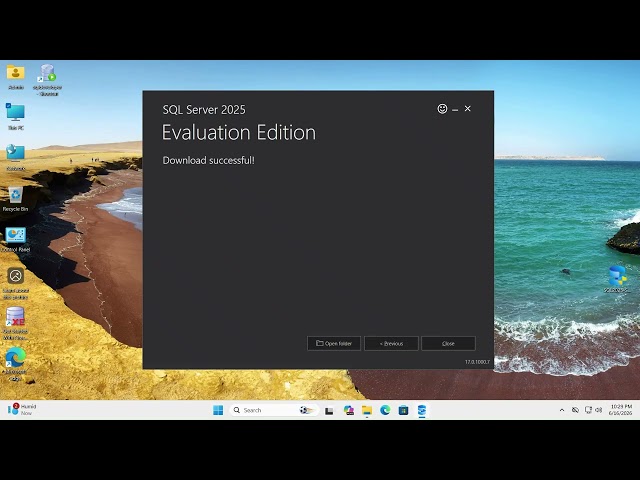Open Task View from the taskbar

[x=329, y=410]
